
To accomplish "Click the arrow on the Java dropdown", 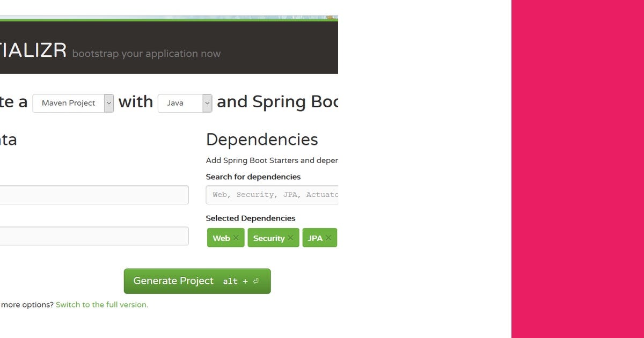I will coord(207,103).
